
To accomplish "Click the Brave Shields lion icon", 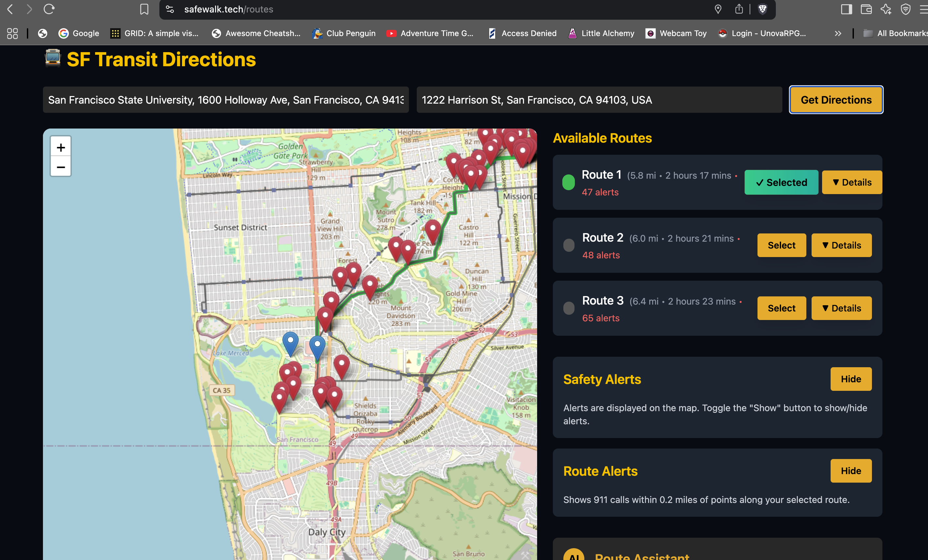I will [x=762, y=9].
